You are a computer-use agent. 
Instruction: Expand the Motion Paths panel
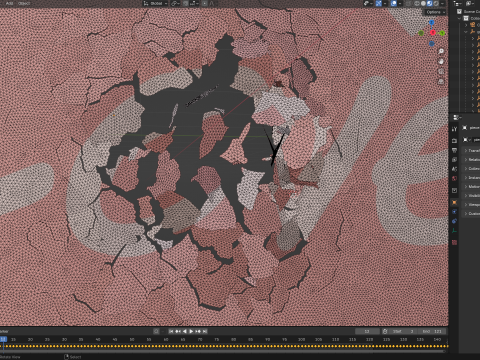[x=471, y=187]
